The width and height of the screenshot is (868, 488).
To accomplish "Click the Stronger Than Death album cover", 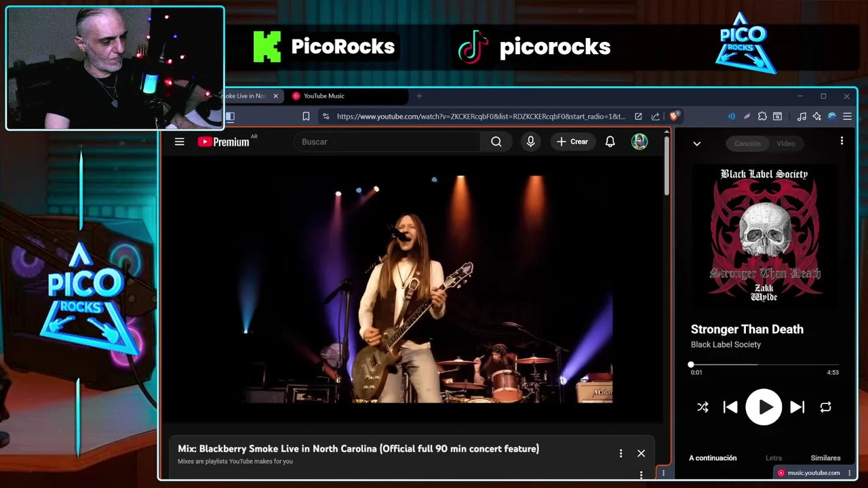I will [764, 235].
